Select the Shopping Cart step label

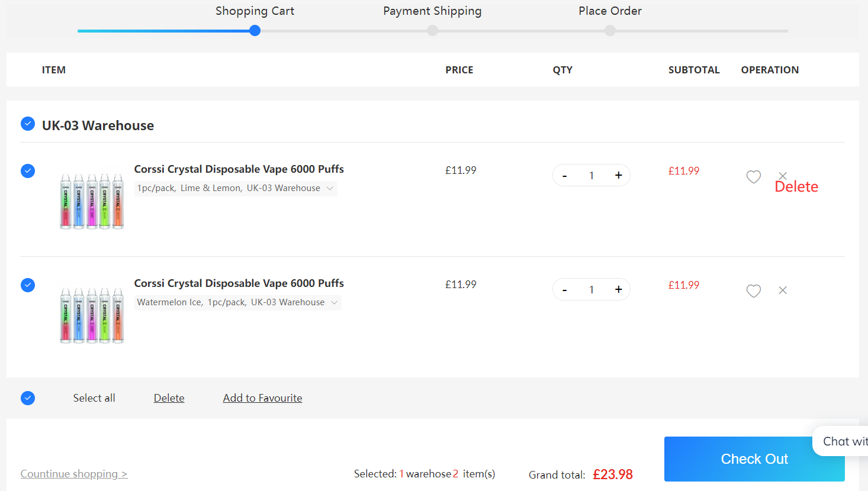point(255,11)
